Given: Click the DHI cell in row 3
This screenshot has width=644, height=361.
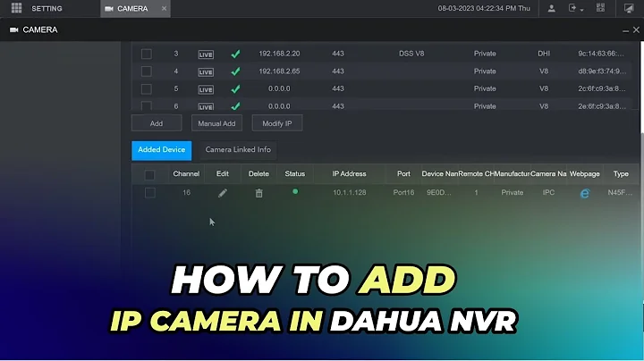Looking at the screenshot, I should coord(544,54).
